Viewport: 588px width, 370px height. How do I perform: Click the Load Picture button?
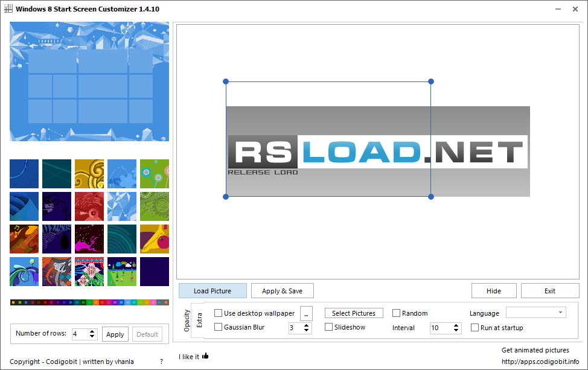tap(213, 291)
